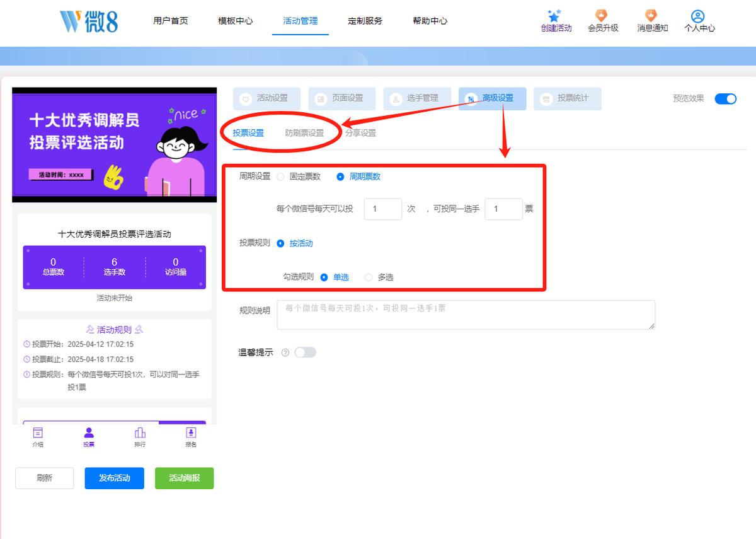Click 总票数 stat in preview
The image size is (756, 539).
[x=54, y=267]
